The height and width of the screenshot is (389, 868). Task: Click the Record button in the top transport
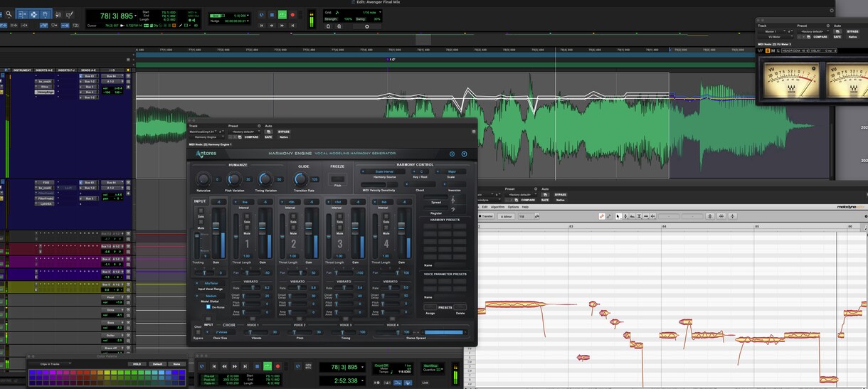tap(292, 15)
